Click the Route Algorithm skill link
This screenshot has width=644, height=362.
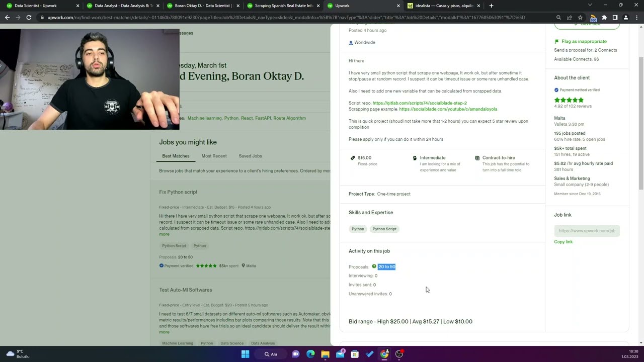289,118
